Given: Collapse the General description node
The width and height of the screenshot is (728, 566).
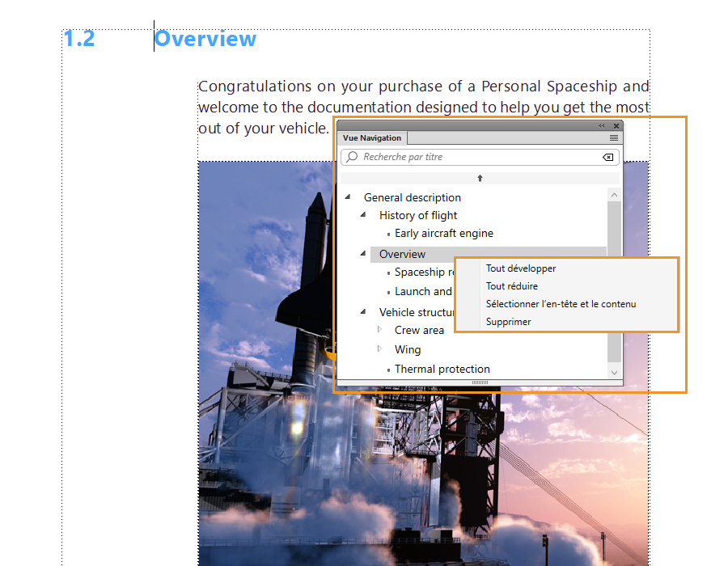Looking at the screenshot, I should pos(348,197).
